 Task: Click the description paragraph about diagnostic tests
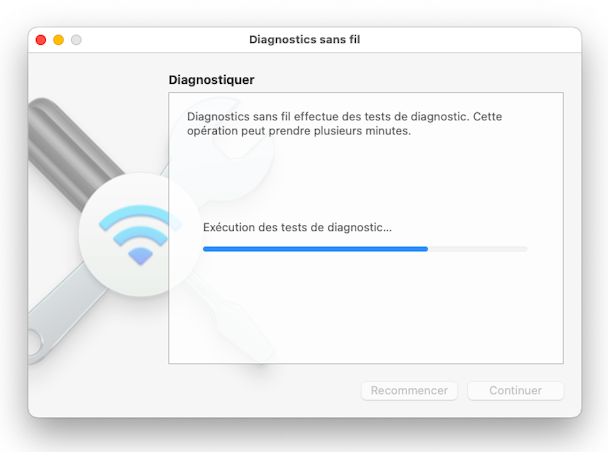[344, 124]
